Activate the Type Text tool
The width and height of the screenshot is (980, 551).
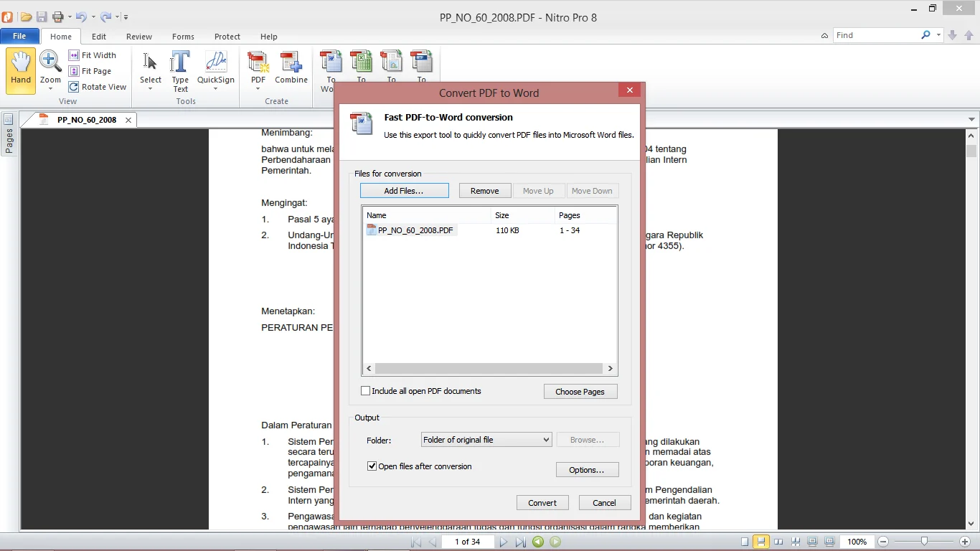tap(180, 71)
